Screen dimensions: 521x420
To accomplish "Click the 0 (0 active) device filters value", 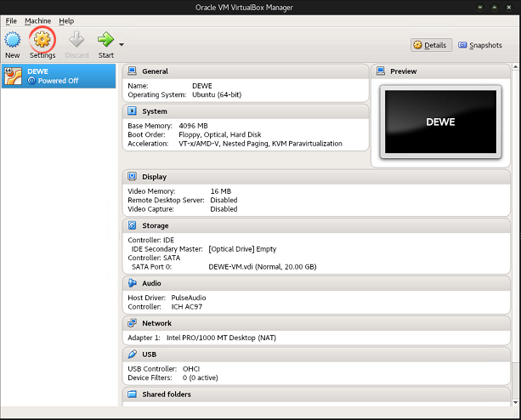I will [200, 377].
